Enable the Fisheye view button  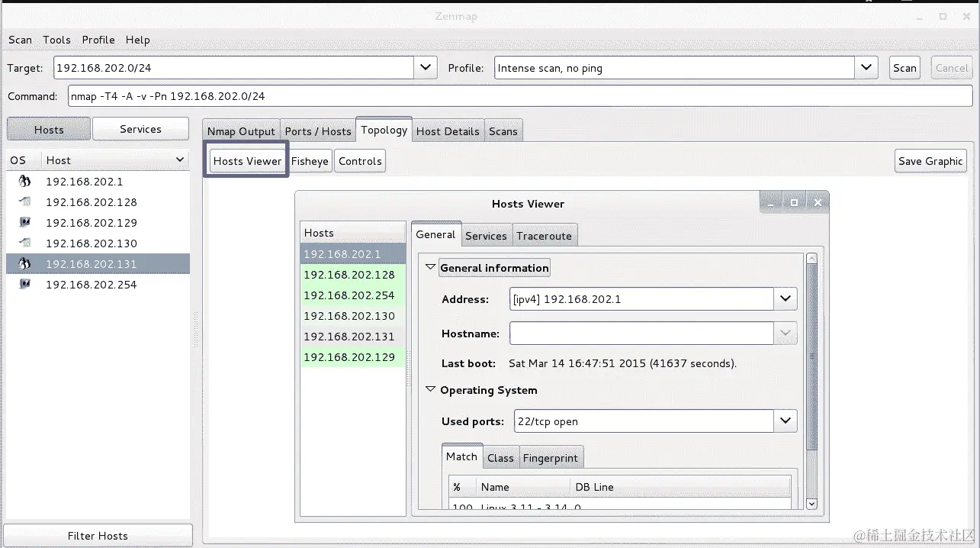310,161
